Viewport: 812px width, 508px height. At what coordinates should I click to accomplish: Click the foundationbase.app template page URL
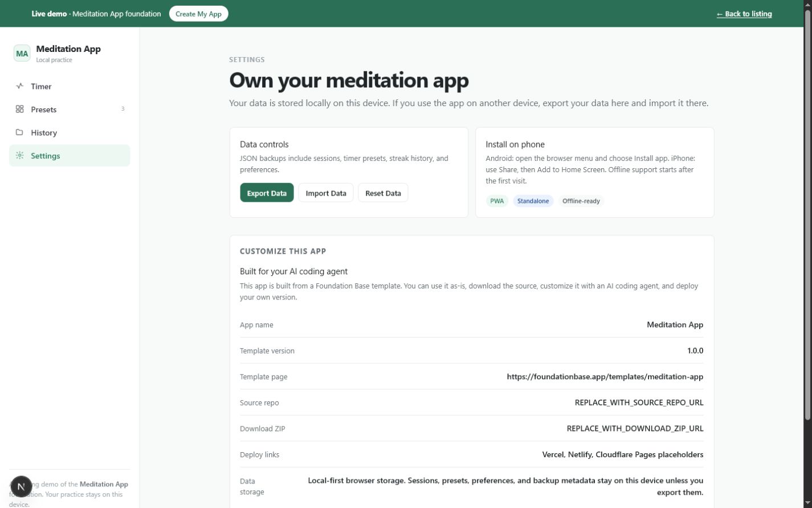pyautogui.click(x=605, y=376)
